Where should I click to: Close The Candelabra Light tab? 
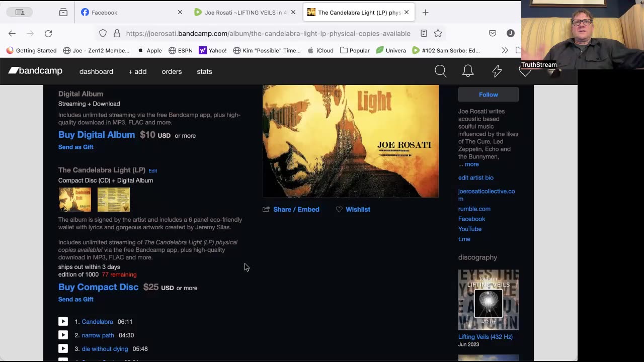[407, 12]
